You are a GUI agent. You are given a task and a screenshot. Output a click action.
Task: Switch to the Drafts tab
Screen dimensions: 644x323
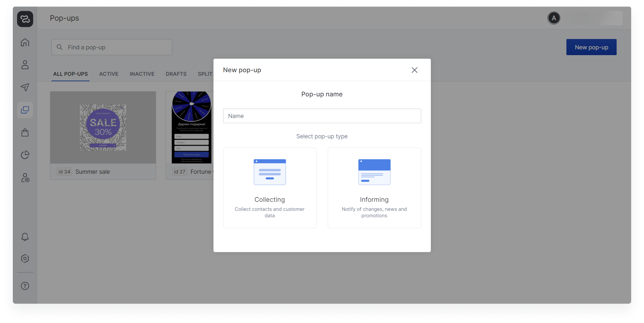[176, 74]
